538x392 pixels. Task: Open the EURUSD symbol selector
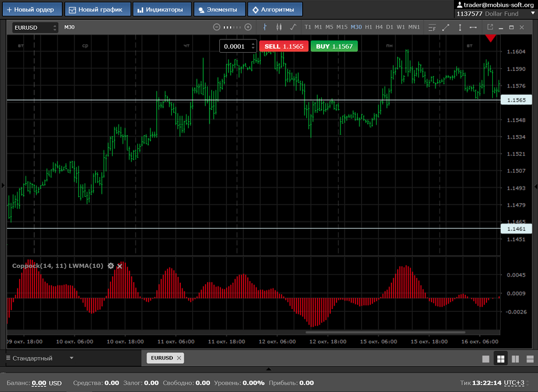click(x=35, y=27)
